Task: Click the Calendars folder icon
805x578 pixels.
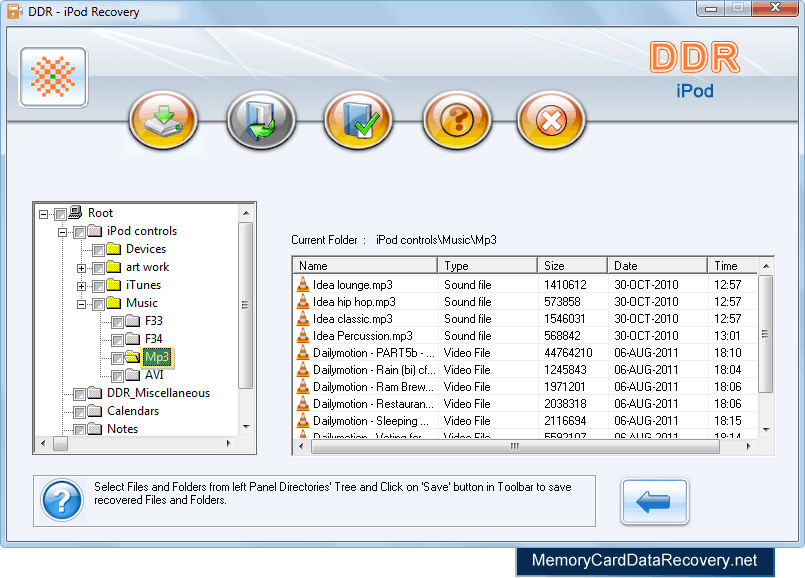Action: point(94,411)
